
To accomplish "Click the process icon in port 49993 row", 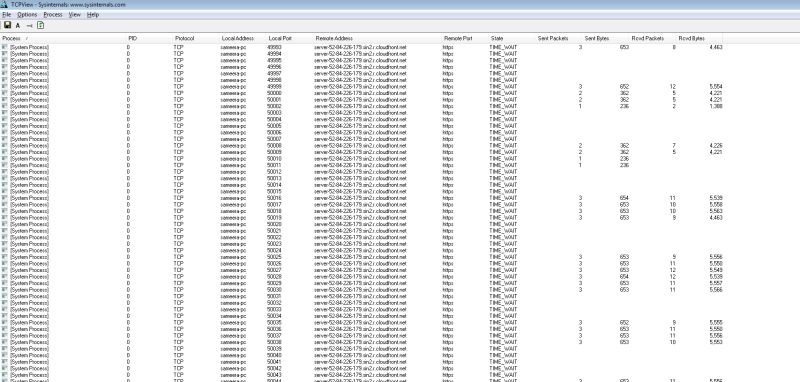I will point(5,47).
